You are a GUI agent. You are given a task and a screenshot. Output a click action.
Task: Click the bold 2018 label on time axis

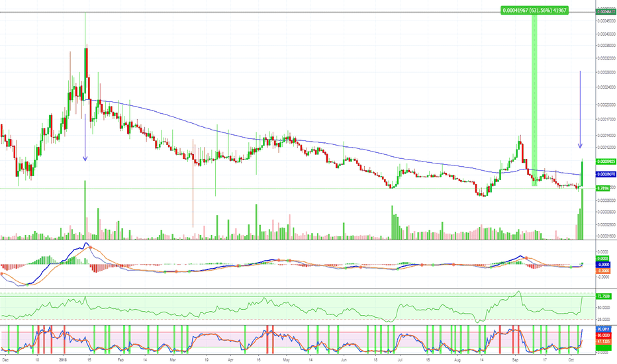click(x=64, y=360)
